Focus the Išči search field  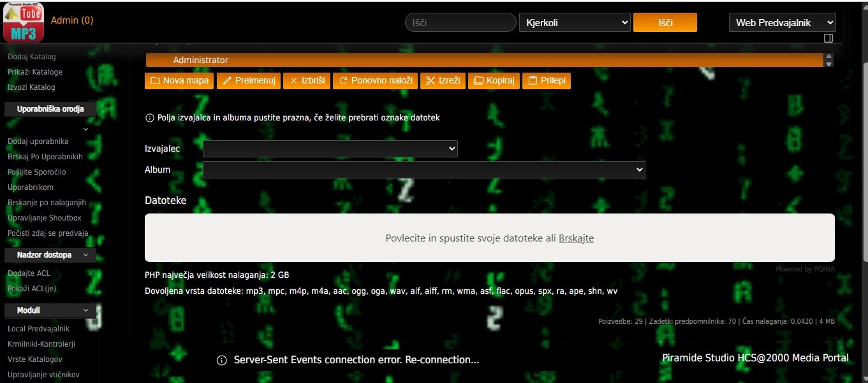(x=460, y=22)
